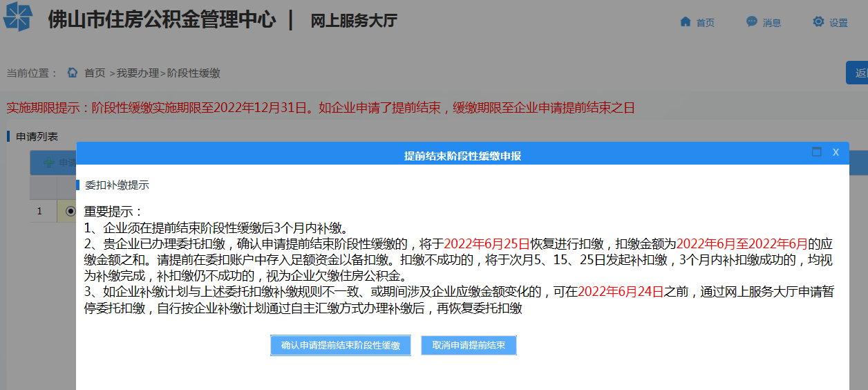Click breadcrumb home icon after 当前位置
The image size is (868, 390).
click(73, 73)
